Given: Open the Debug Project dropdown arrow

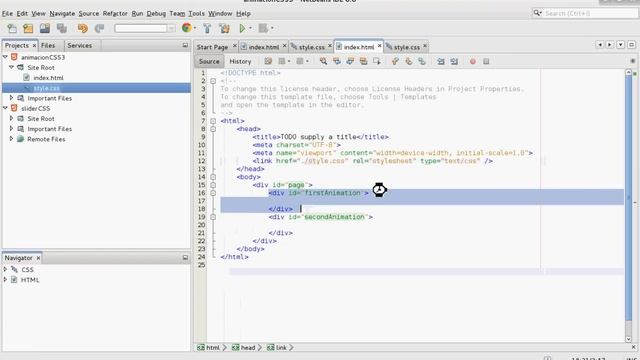Looking at the screenshot, I should [x=272, y=28].
